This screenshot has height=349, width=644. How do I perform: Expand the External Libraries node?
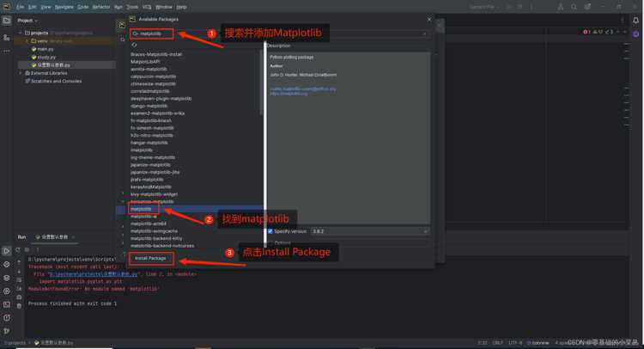coord(21,73)
